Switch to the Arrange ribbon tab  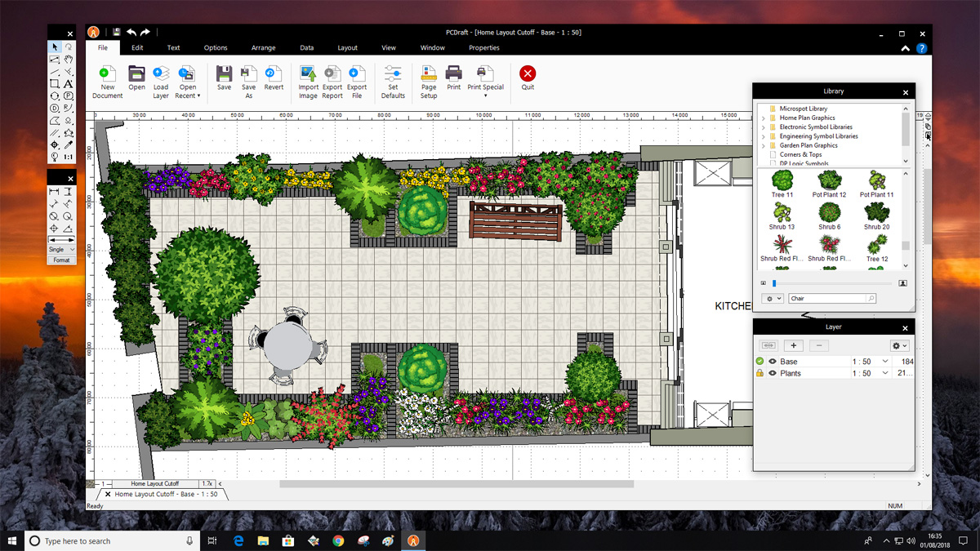(x=263, y=48)
